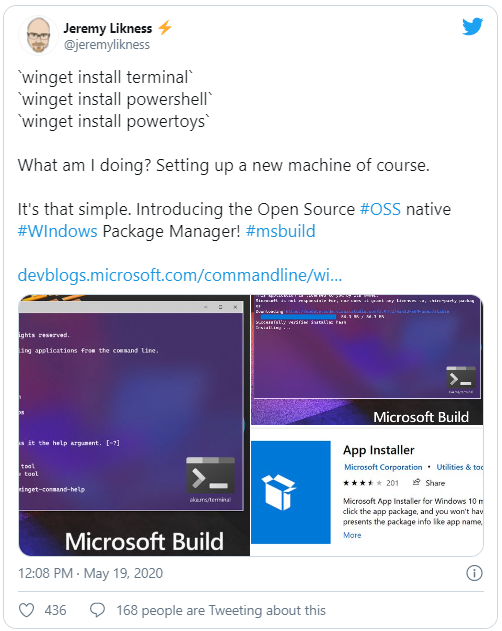The height and width of the screenshot is (631, 502).
Task: Open the large Microsoft Build terminal image
Action: 134,425
